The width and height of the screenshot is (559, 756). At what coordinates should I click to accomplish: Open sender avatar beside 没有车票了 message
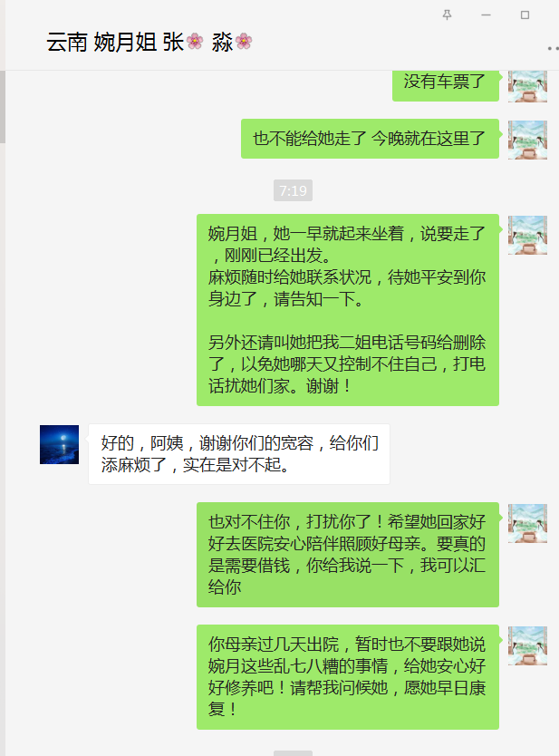pyautogui.click(x=527, y=86)
